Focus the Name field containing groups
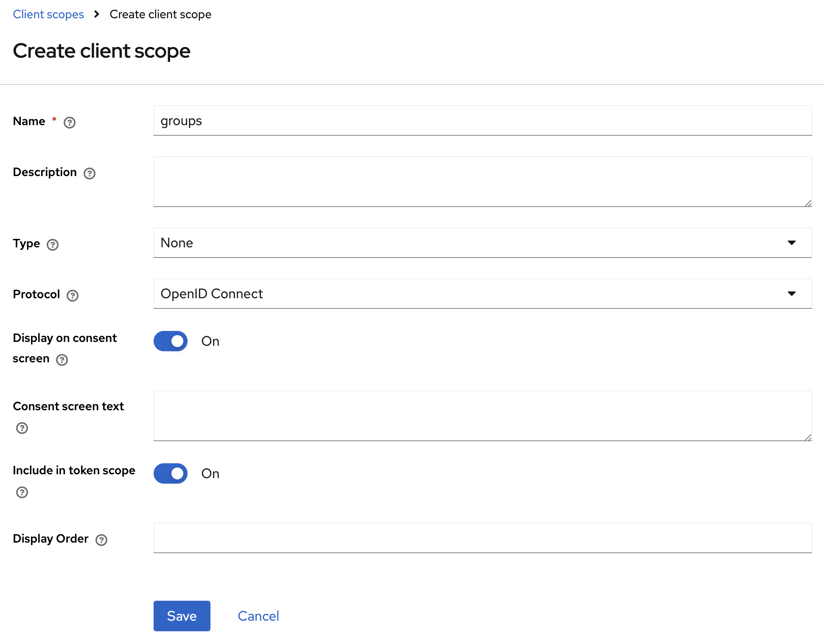 (x=482, y=120)
